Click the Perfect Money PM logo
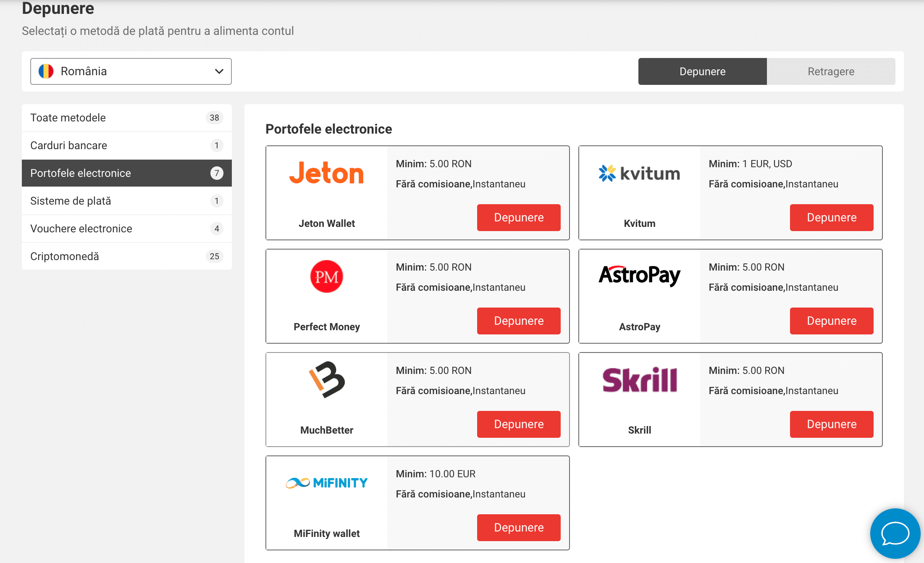 point(326,276)
